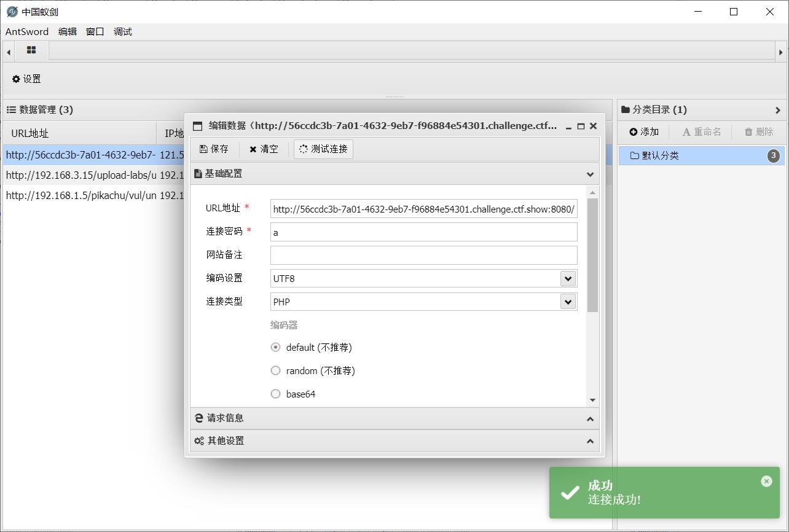Open the AntSword menu
This screenshot has width=789, height=532.
(x=26, y=31)
